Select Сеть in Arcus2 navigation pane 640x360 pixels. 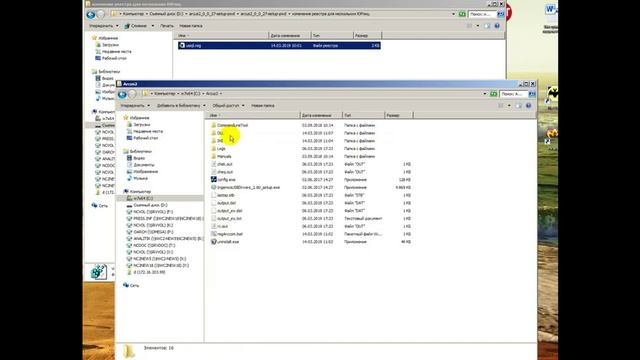tap(134, 285)
